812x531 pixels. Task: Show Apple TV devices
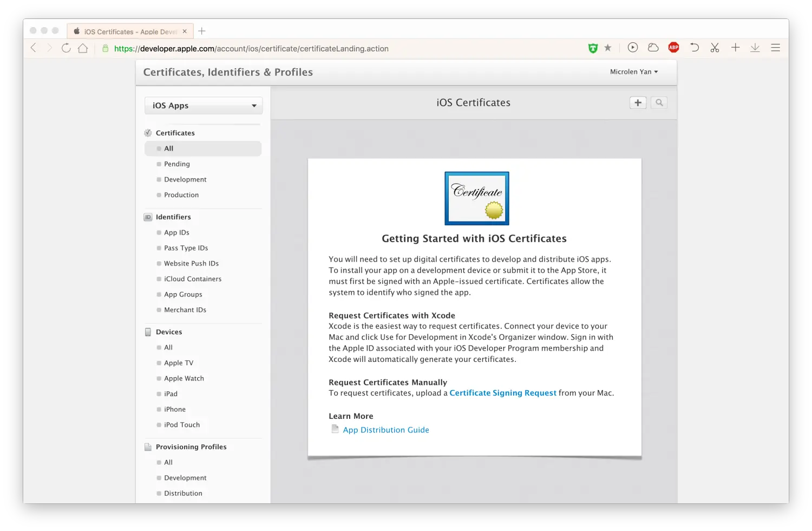point(179,363)
